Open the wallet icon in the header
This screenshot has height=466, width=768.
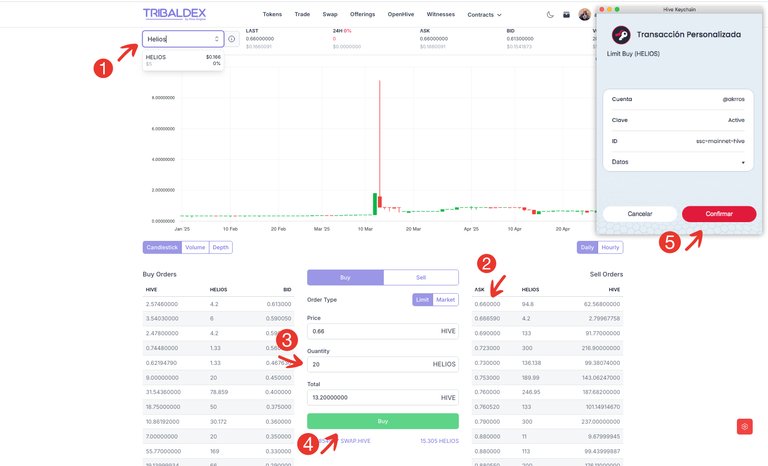point(566,15)
